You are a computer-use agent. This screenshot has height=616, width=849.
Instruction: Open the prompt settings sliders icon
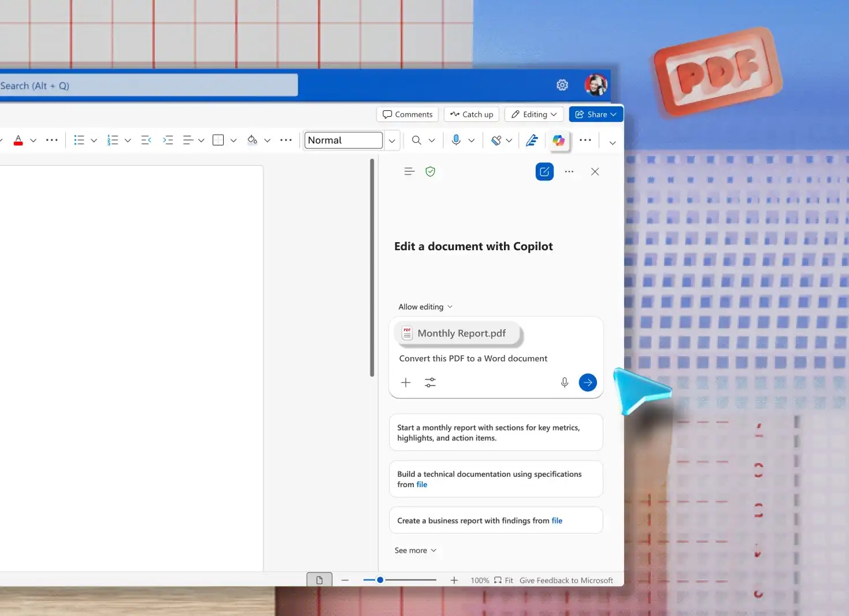tap(431, 383)
